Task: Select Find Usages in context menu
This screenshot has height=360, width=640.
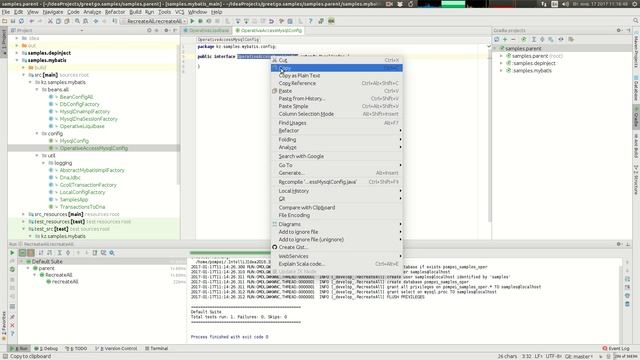Action: (337, 123)
